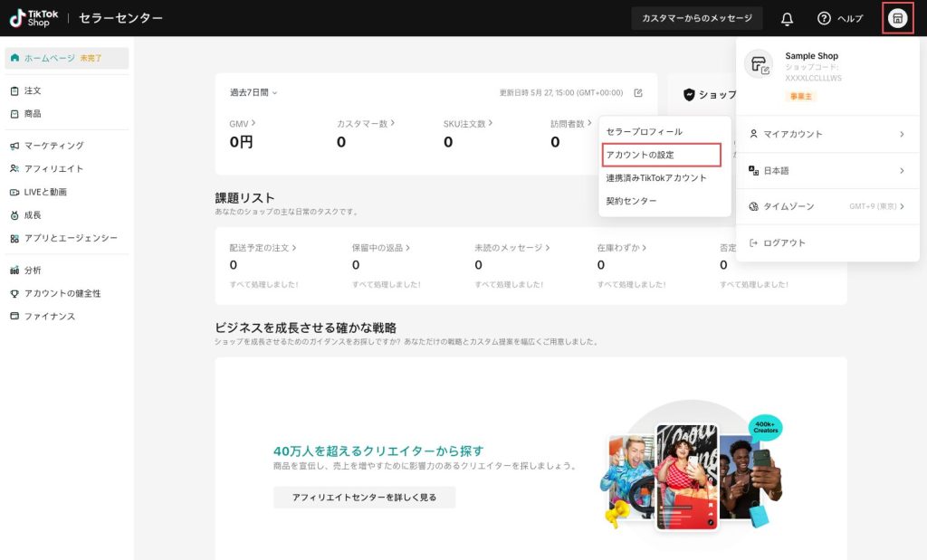
Task: Click the shield icon next to ショップ
Action: click(689, 94)
